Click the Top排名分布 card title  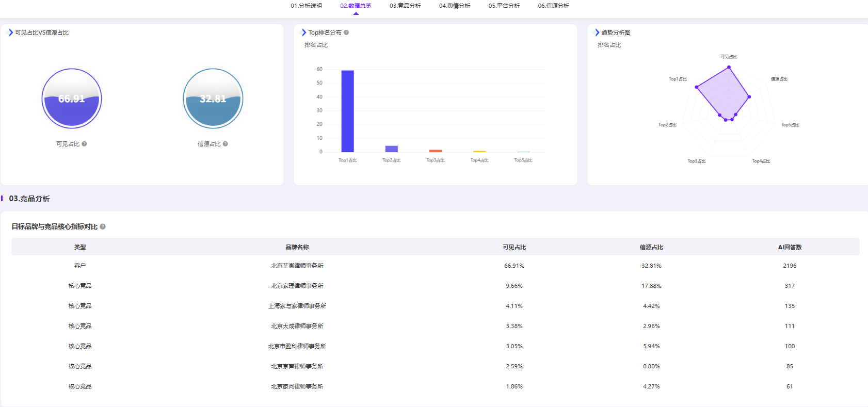pyautogui.click(x=325, y=32)
